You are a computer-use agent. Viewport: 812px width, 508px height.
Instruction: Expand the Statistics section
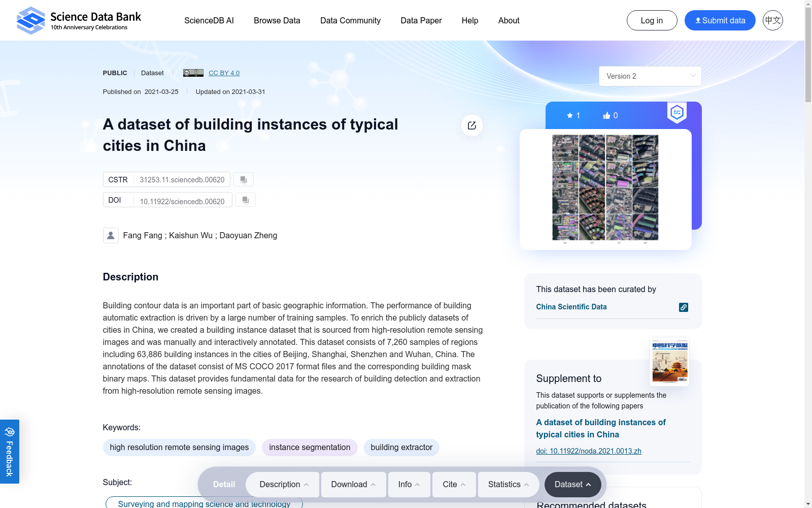(508, 485)
